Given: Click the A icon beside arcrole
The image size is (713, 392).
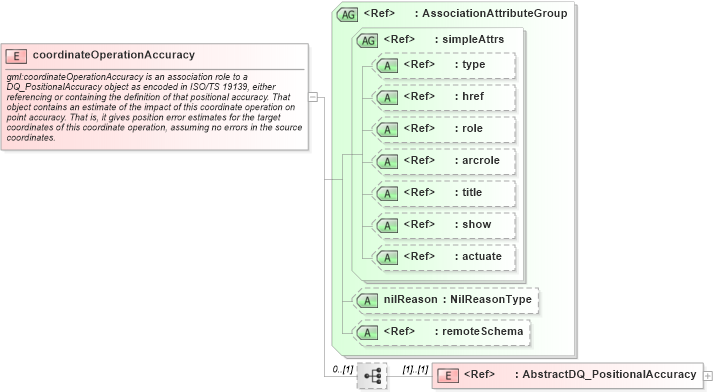Looking at the screenshot, I should coord(387,161).
